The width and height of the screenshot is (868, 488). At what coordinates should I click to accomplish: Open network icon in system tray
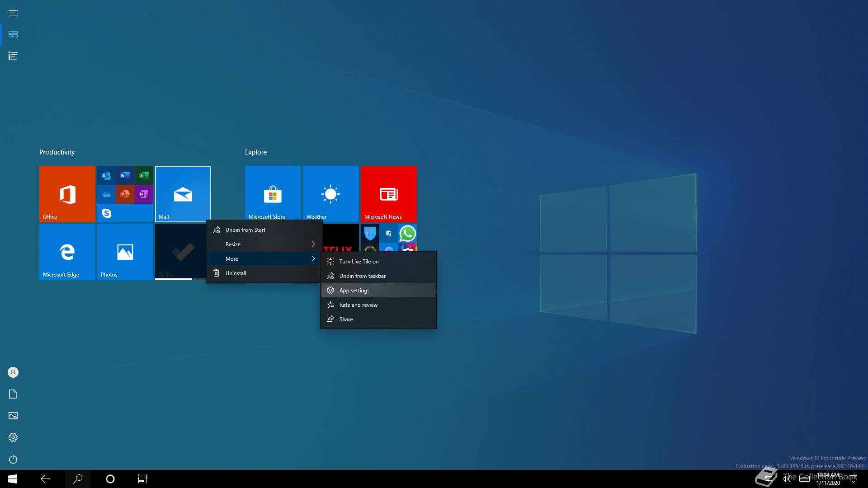[769, 479]
